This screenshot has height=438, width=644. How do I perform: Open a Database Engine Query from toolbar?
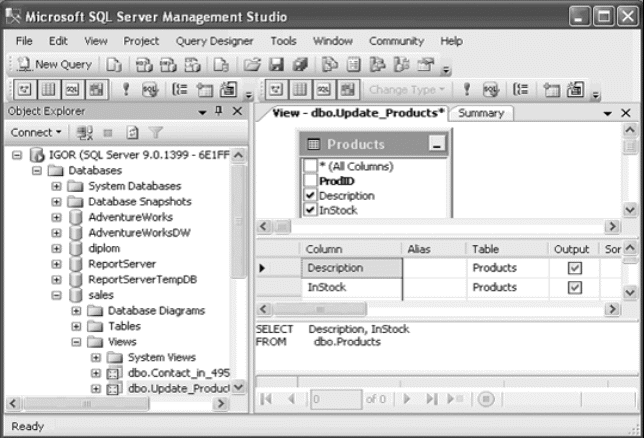114,65
